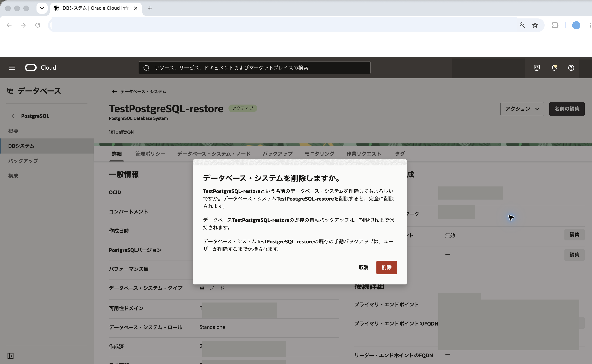Click the back chevron next to PostgreSQL
592x364 pixels.
point(13,116)
